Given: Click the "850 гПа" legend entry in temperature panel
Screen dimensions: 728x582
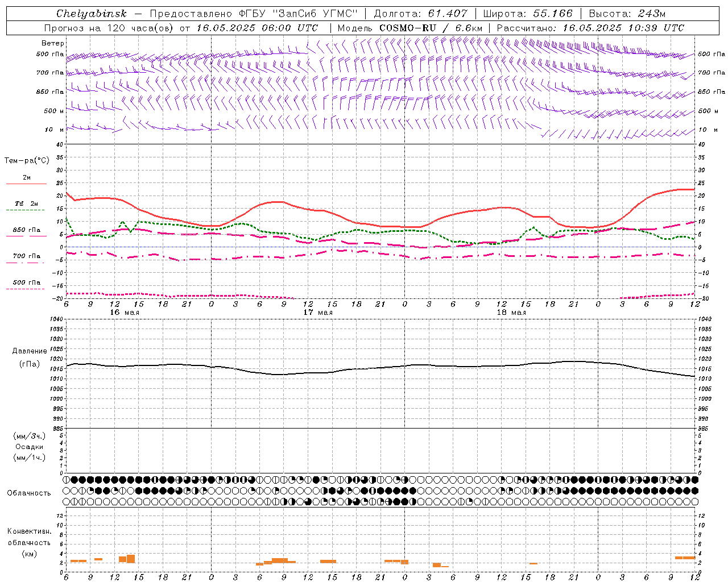Looking at the screenshot, I should tap(27, 230).
